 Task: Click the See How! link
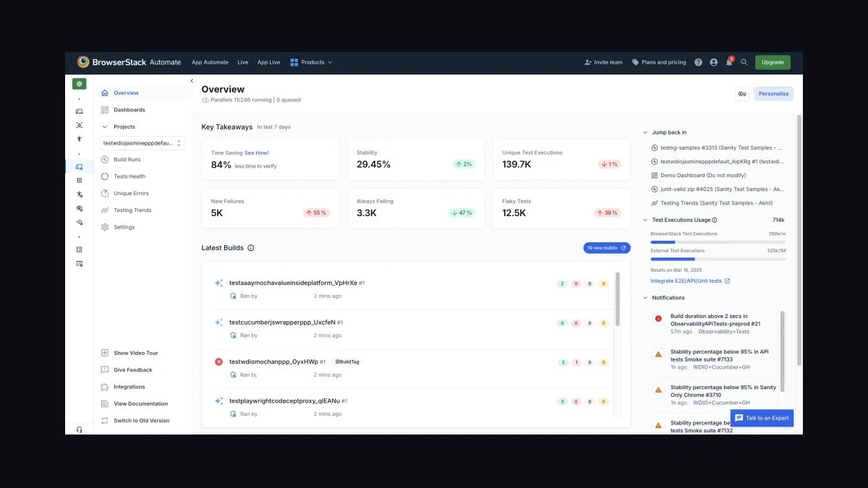pos(257,153)
